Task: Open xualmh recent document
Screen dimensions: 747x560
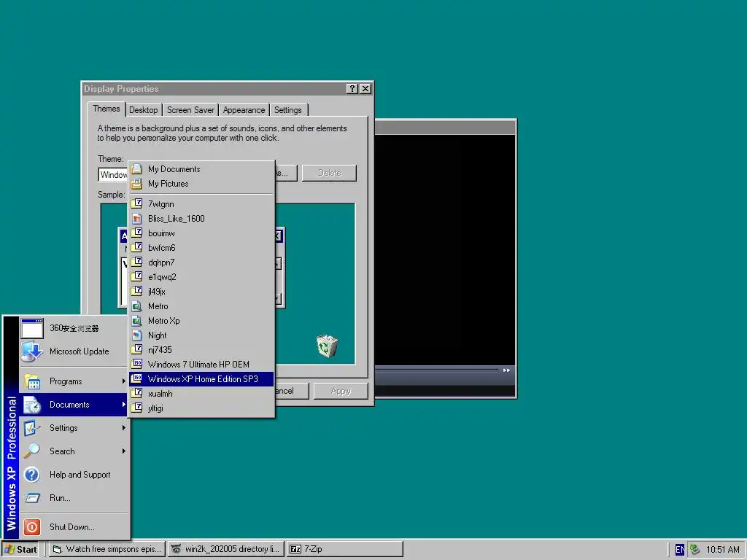Action: 201,394
